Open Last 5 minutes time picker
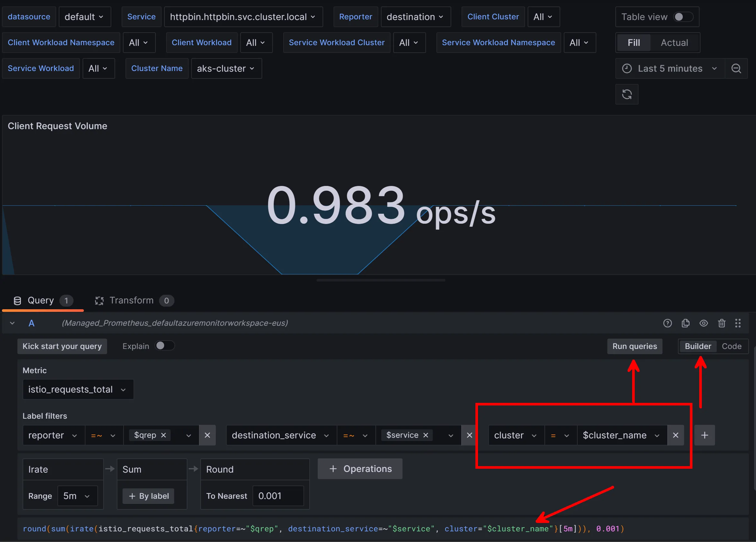Image resolution: width=756 pixels, height=542 pixels. click(x=670, y=68)
